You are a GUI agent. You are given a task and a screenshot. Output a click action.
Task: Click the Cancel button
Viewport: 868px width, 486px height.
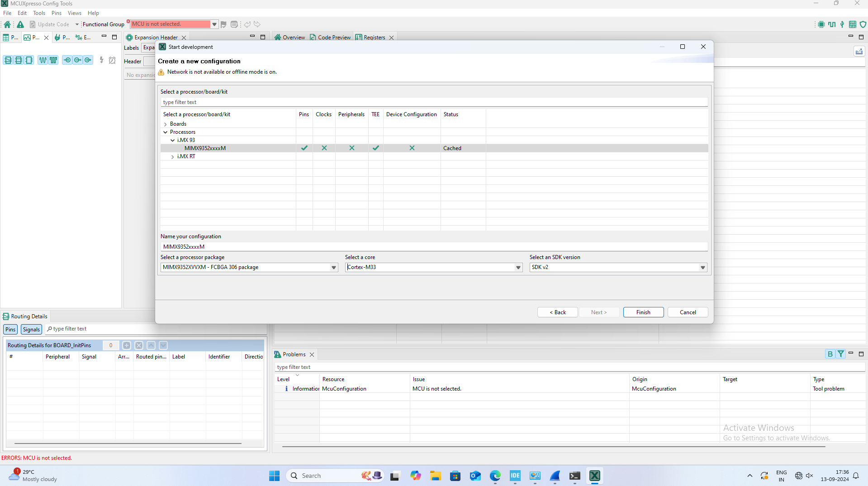688,312
